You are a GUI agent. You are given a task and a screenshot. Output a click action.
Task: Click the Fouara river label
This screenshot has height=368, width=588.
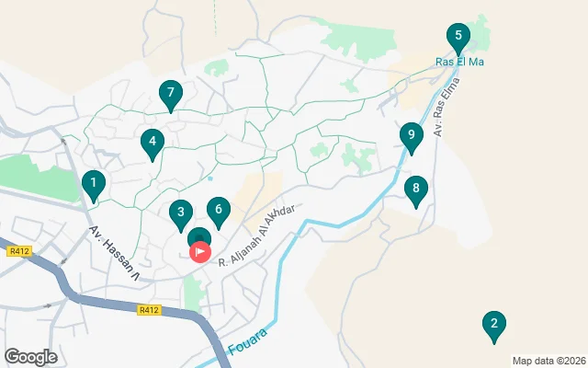pos(247,341)
